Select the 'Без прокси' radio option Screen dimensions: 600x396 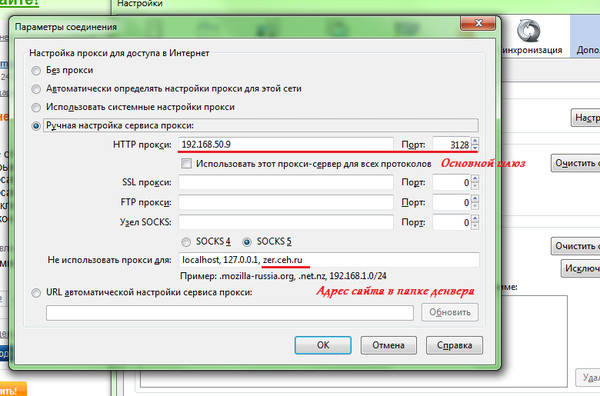pos(36,70)
